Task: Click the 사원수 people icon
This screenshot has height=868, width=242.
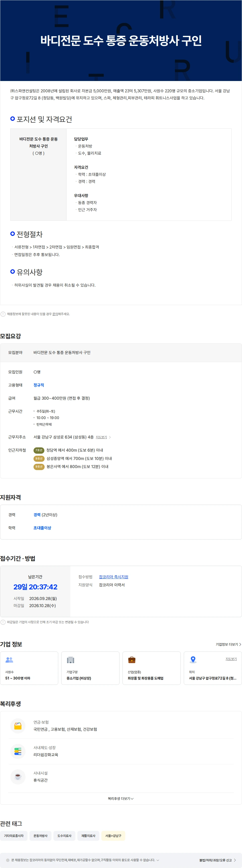Action: tap(9, 660)
